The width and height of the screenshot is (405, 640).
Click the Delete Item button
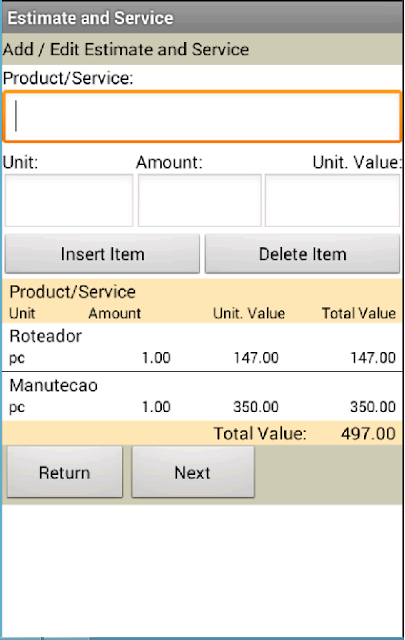(x=303, y=254)
